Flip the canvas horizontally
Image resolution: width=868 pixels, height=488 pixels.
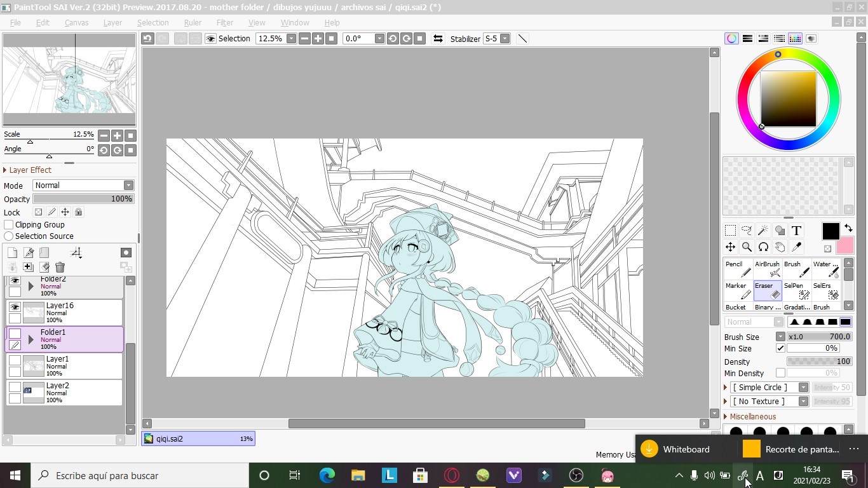(438, 39)
